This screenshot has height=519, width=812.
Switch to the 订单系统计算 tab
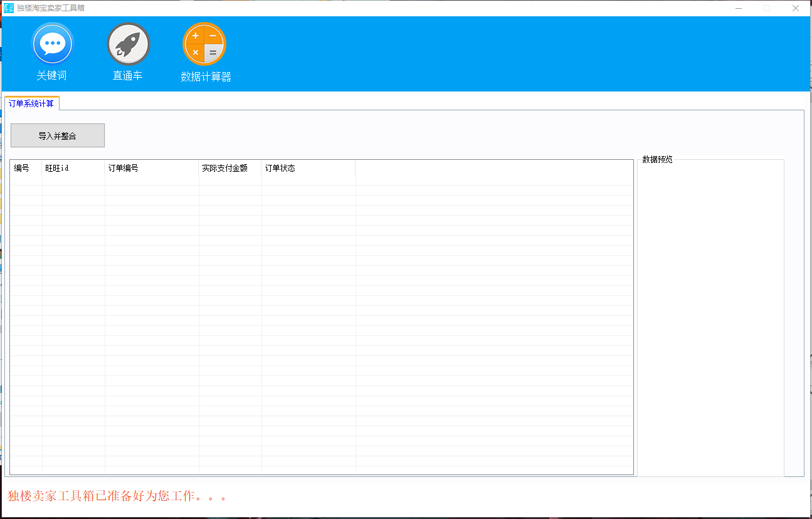tap(32, 103)
